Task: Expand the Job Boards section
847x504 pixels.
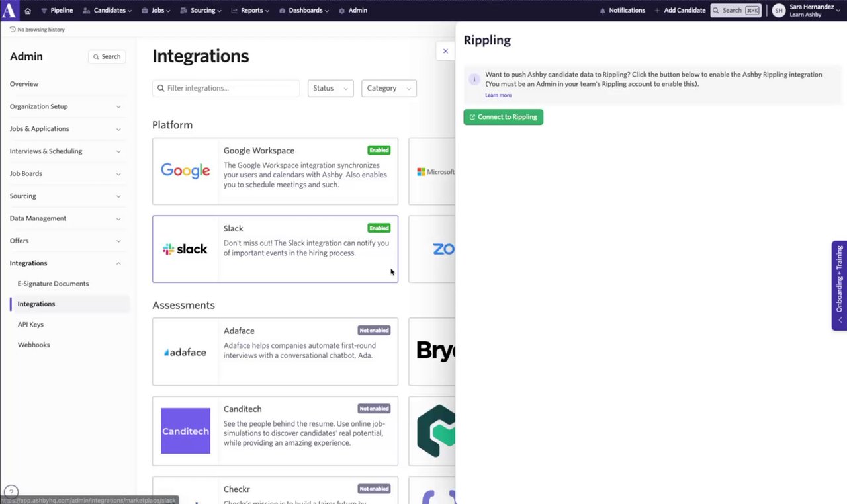Action: tap(66, 174)
